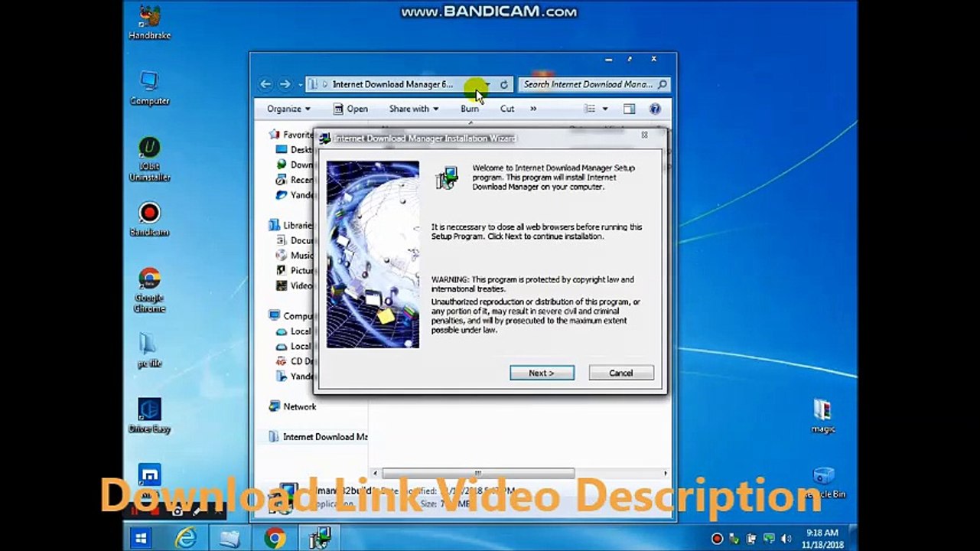
Task: Click the horizontal scrollbar right arrow
Action: (x=665, y=474)
